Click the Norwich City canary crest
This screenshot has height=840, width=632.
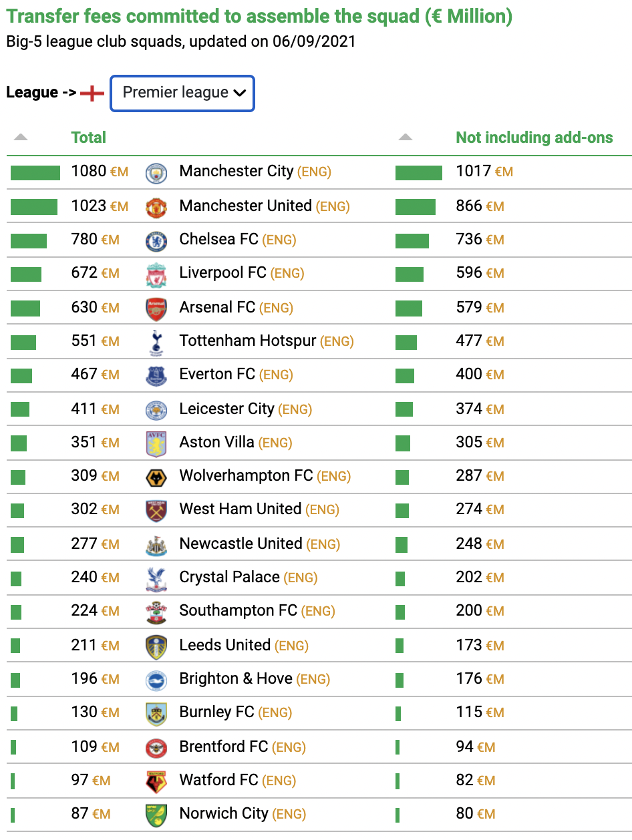click(x=156, y=815)
